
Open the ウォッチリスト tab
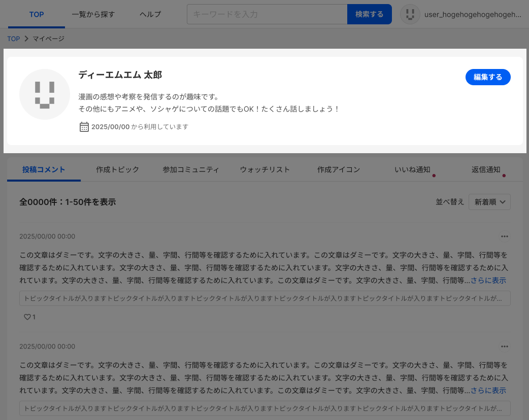click(x=264, y=170)
